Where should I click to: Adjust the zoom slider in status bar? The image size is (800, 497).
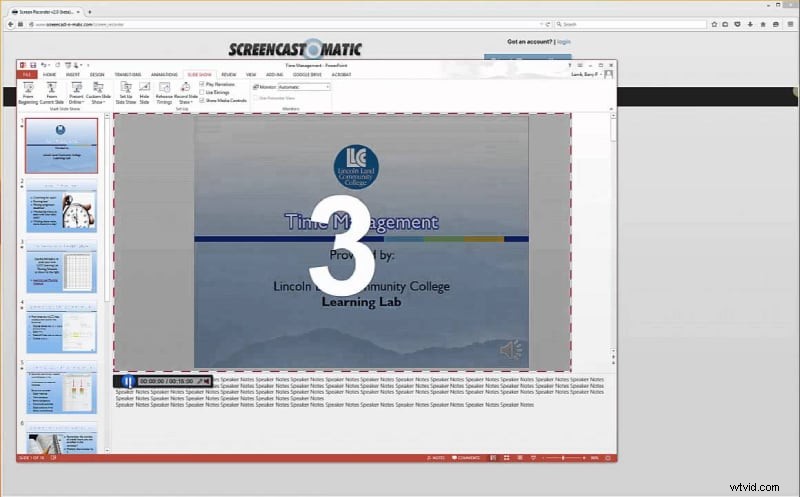563,458
